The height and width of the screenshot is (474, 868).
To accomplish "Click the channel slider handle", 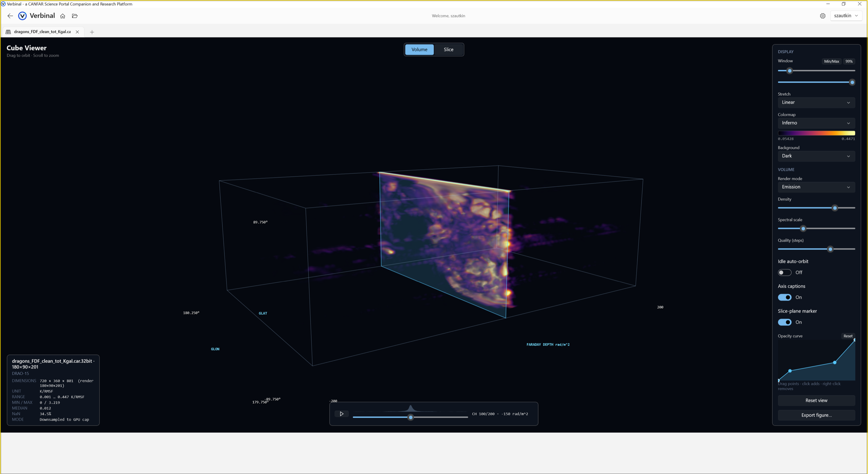I will click(411, 417).
